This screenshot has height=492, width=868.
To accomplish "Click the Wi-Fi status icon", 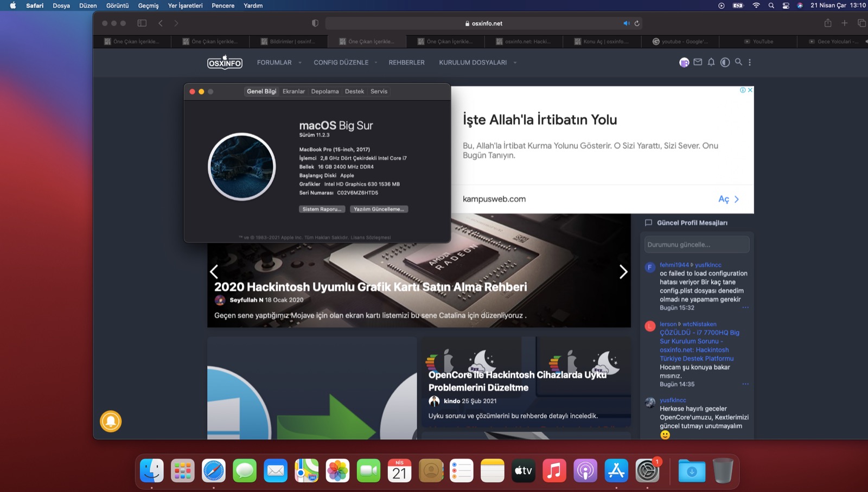I will (x=756, y=5).
